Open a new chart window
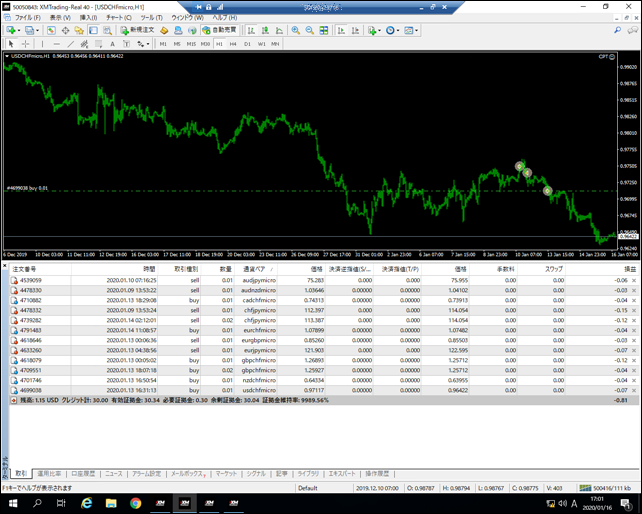The width and height of the screenshot is (642, 514). coord(11,30)
